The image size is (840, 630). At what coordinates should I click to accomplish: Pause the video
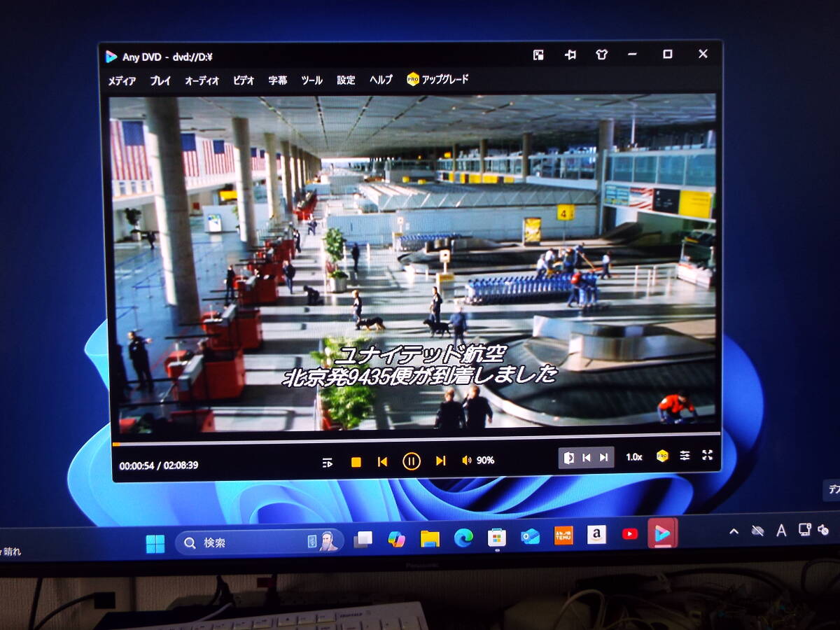[x=412, y=461]
